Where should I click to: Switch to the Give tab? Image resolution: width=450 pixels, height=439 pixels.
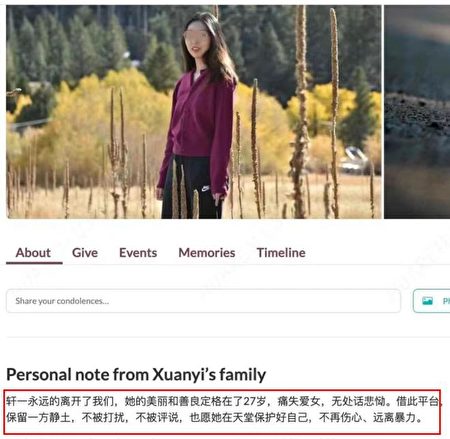point(85,253)
